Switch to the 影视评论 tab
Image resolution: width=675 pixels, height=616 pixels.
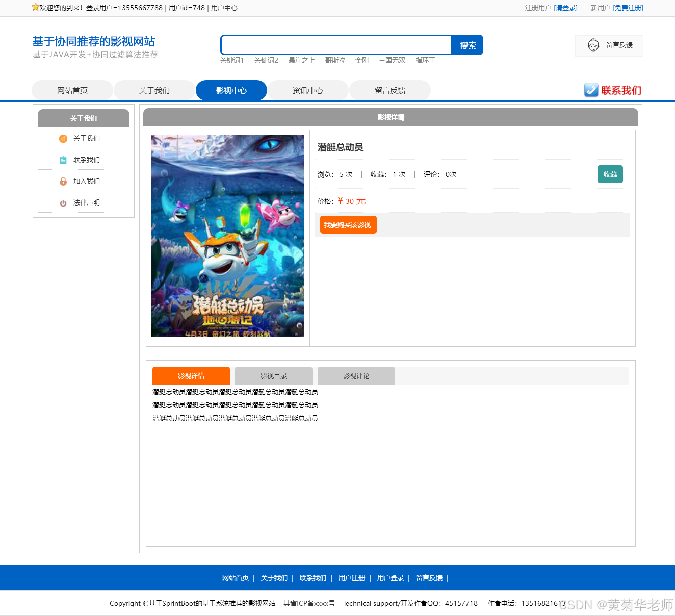tap(356, 376)
